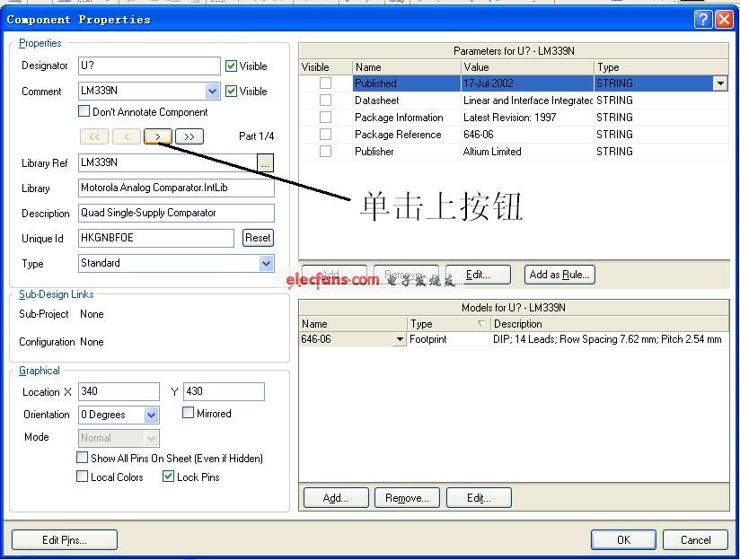Click Add as Rule... button
The width and height of the screenshot is (740, 560).
click(559, 275)
